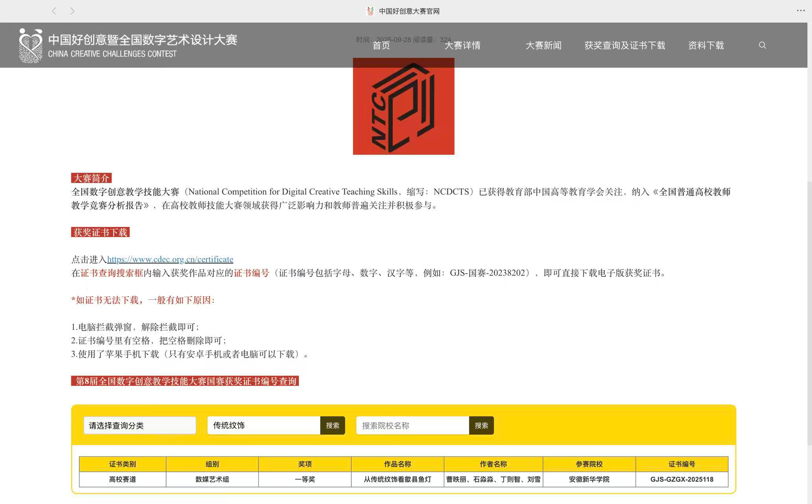Focus the 搜索院校名称 input field
Screen dimensions: 812x504
tap(412, 426)
